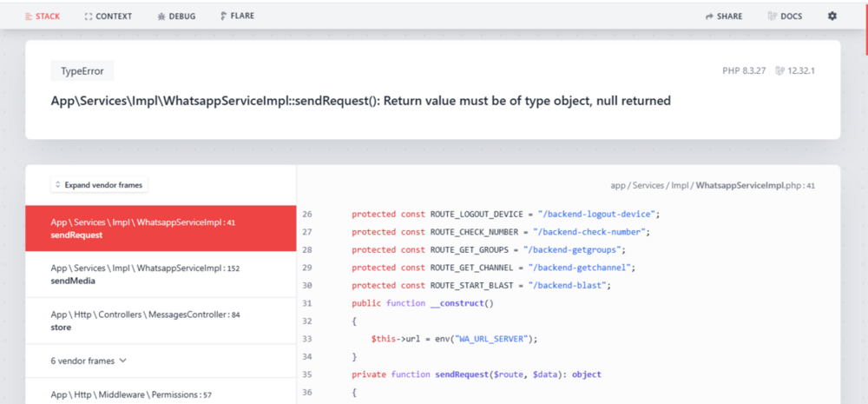This screenshot has height=404, width=868.
Task: Open the MessagesController store frame
Action: [x=161, y=321]
